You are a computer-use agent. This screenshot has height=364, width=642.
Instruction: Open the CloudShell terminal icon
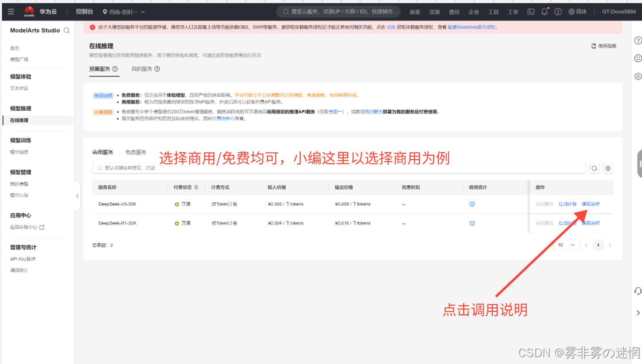tap(531, 12)
